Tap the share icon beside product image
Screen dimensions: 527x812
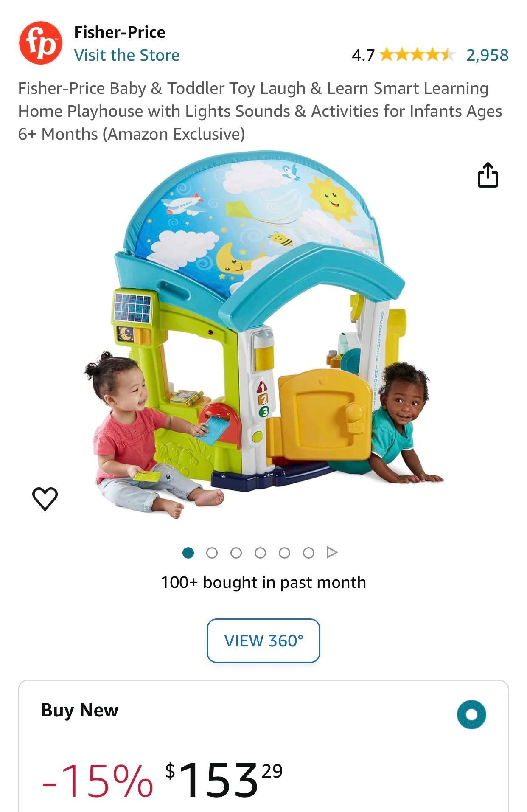coord(488,175)
